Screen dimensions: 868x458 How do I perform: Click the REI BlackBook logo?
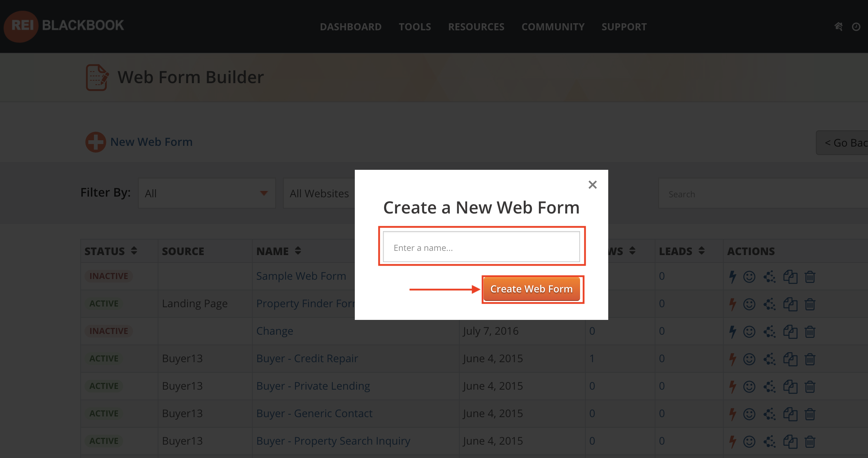point(64,26)
